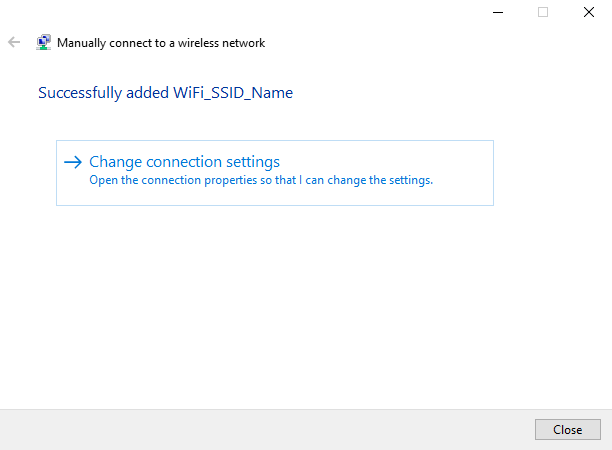Click the 'Manually connect to a wireless network' title
The image size is (612, 450).
pyautogui.click(x=161, y=43)
